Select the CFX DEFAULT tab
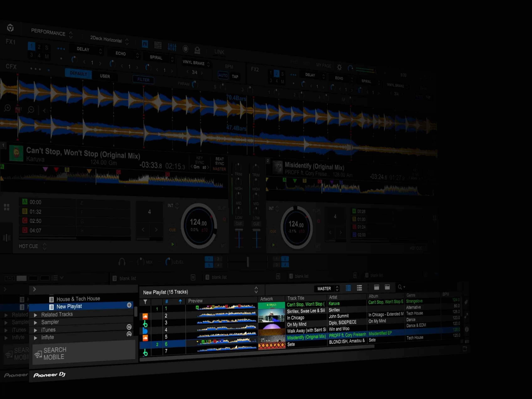Image resolution: width=532 pixels, height=399 pixels. 78,73
